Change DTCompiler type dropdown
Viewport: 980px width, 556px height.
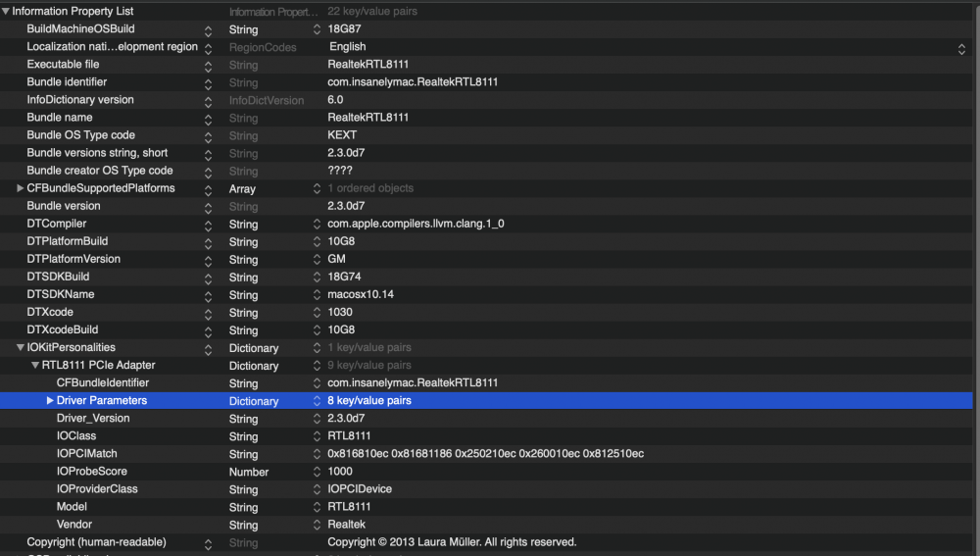pos(317,224)
